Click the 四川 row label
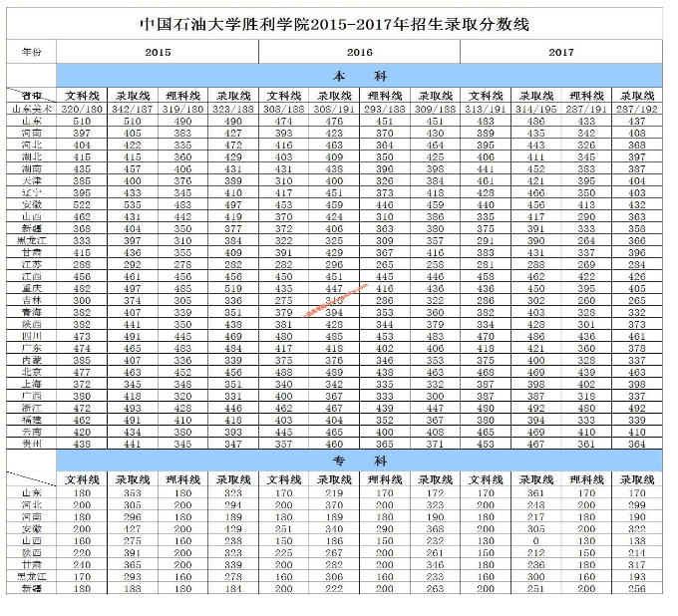 (x=31, y=336)
